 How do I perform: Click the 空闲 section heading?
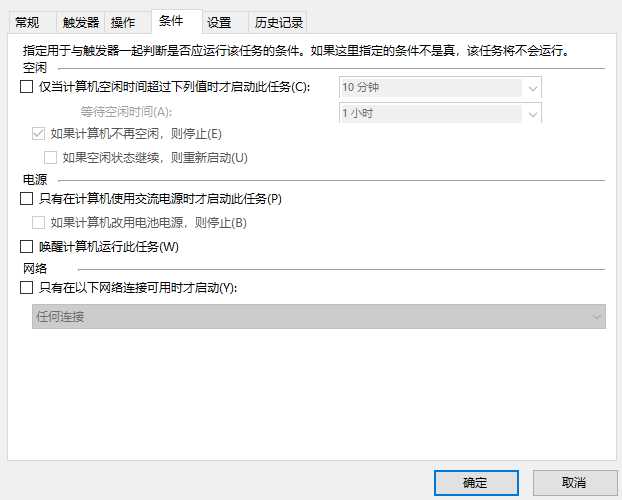point(35,68)
